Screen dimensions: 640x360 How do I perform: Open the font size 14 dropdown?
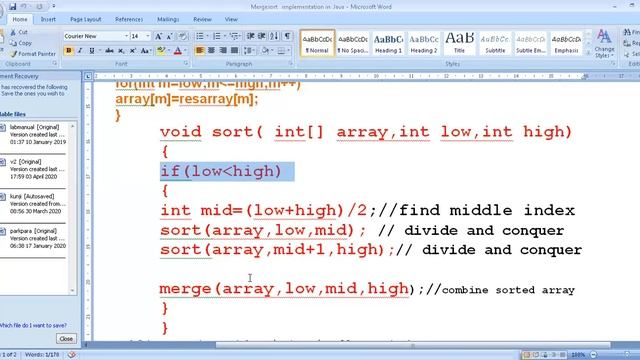pos(148,36)
